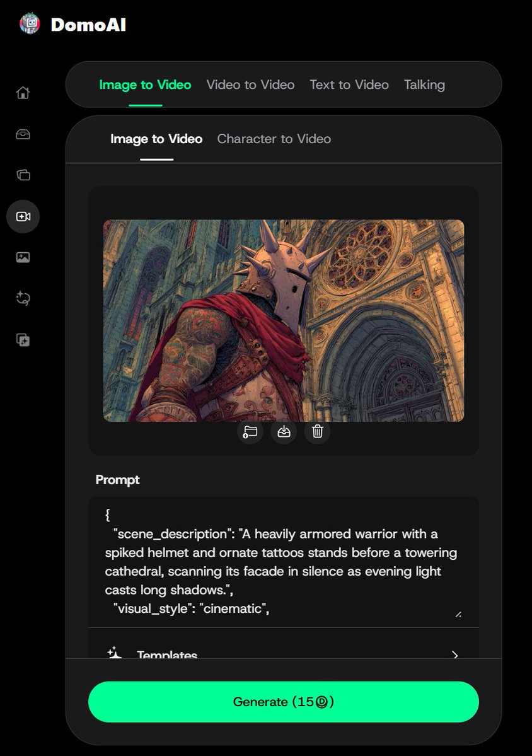Click the DomoAI robot logo icon
532x756 pixels.
click(x=30, y=23)
